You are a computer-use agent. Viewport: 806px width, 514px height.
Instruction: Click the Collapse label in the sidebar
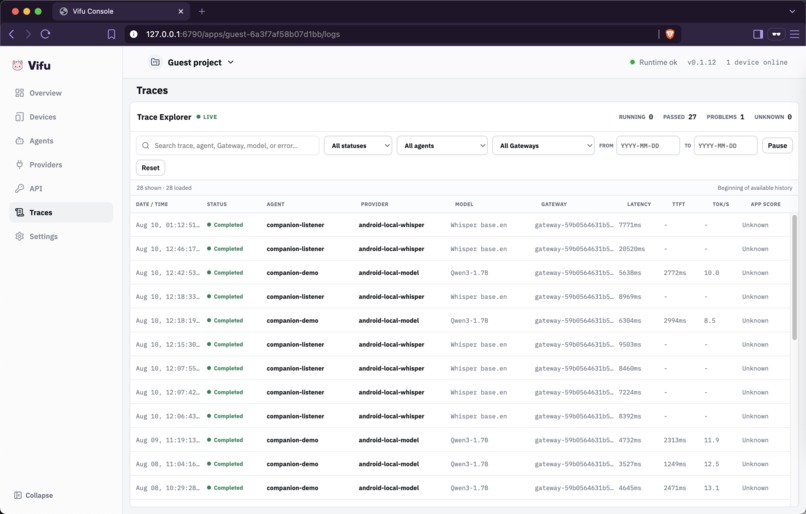pyautogui.click(x=39, y=495)
